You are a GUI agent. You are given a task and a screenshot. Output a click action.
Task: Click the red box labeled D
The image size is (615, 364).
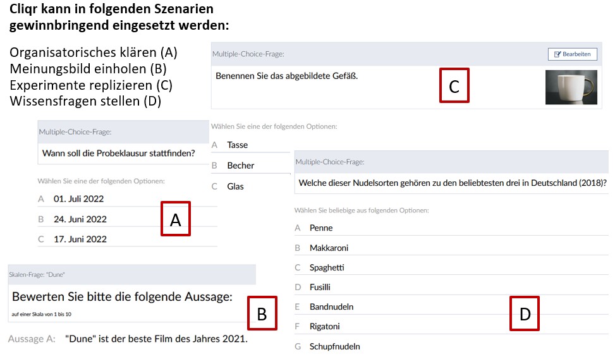click(525, 313)
